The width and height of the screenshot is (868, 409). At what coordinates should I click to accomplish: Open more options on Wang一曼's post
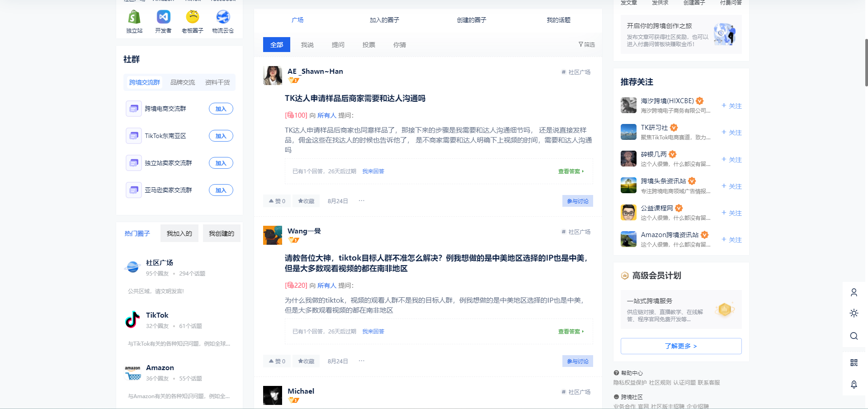click(362, 361)
